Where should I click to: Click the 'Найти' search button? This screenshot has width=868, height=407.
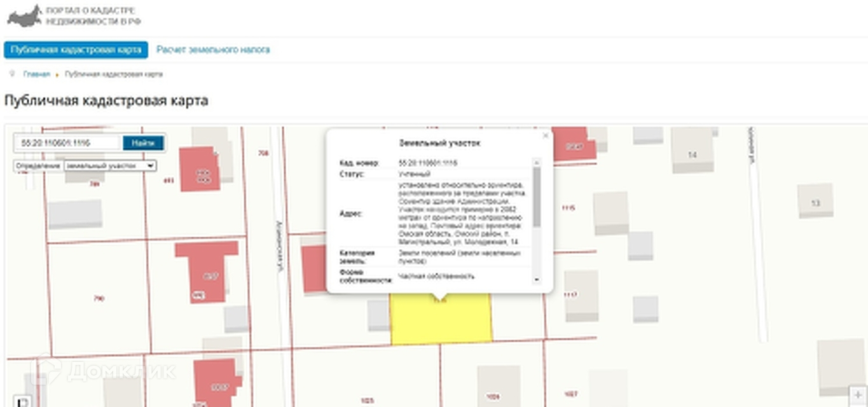click(x=143, y=143)
